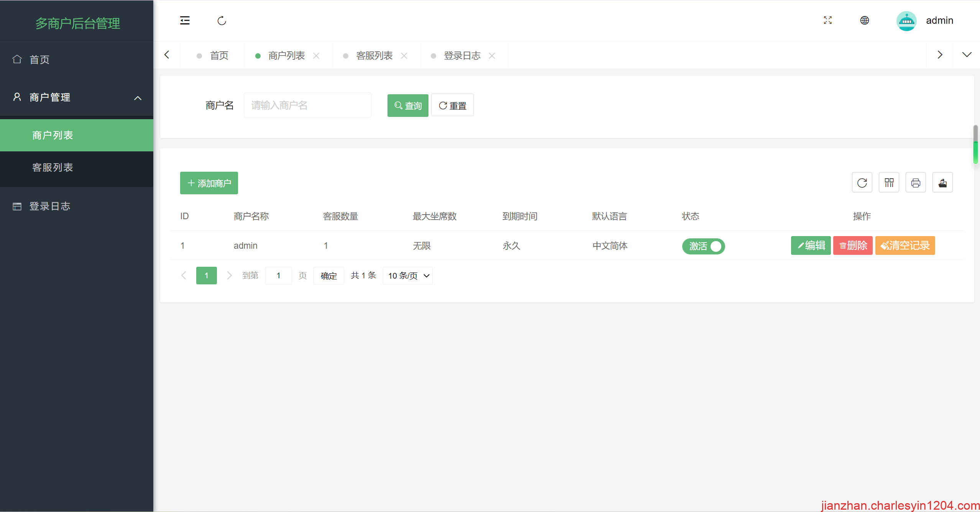This screenshot has width=980, height=512.
Task: Export the table using export icon
Action: (x=942, y=183)
